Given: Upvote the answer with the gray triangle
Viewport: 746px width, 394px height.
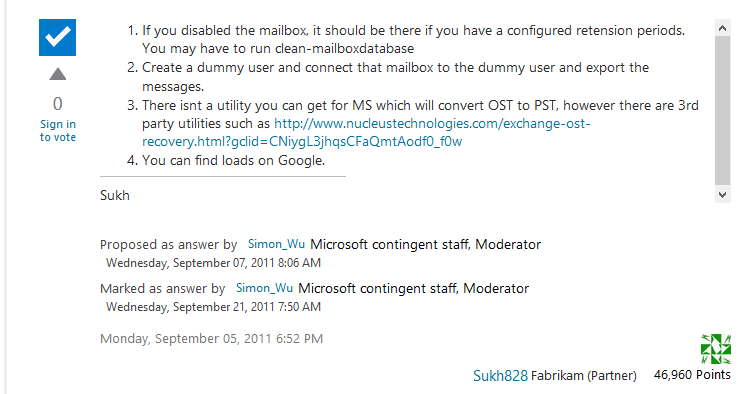Looking at the screenshot, I should pos(58,74).
